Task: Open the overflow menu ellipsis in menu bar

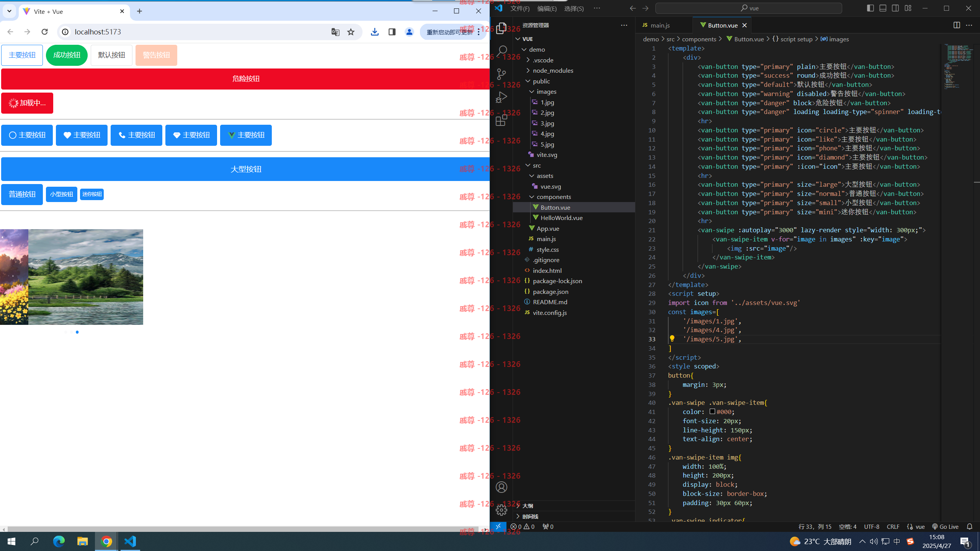Action: (x=597, y=8)
